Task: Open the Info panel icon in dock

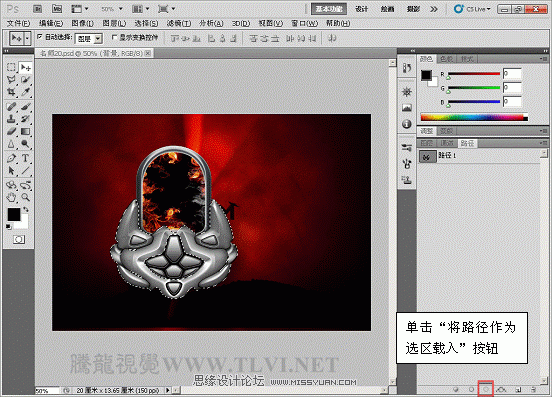Action: tap(407, 124)
